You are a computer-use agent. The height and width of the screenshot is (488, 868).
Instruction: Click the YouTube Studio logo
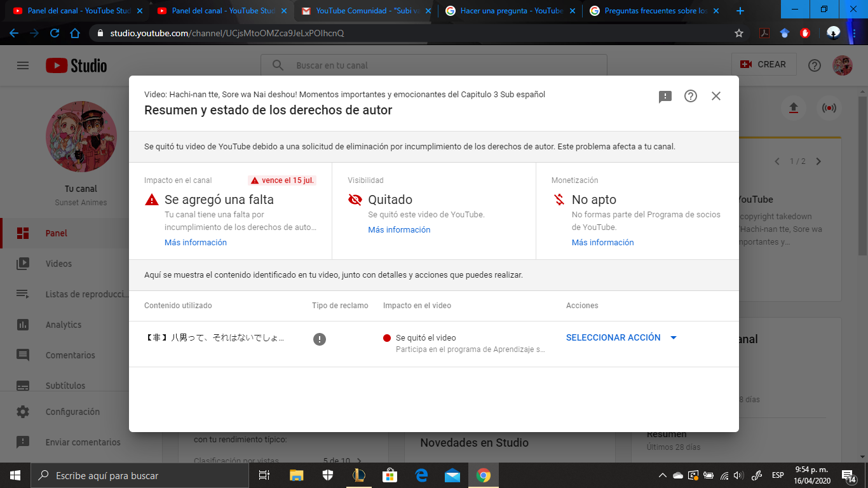point(76,65)
